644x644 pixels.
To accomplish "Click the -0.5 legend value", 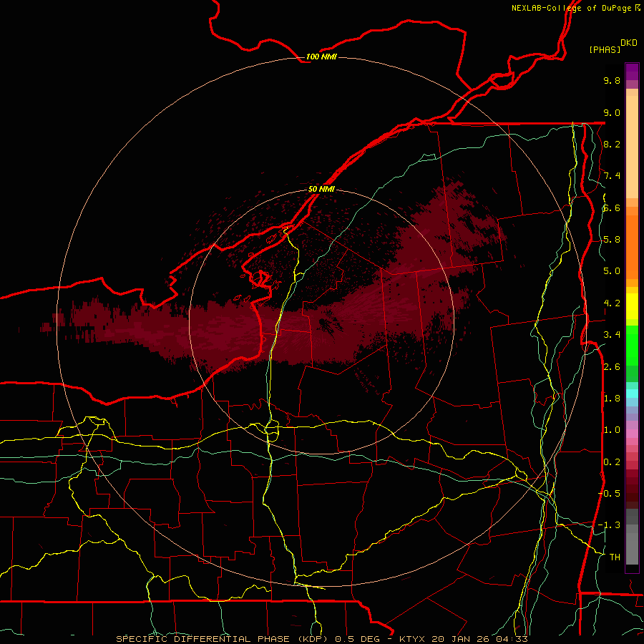I will [x=609, y=494].
